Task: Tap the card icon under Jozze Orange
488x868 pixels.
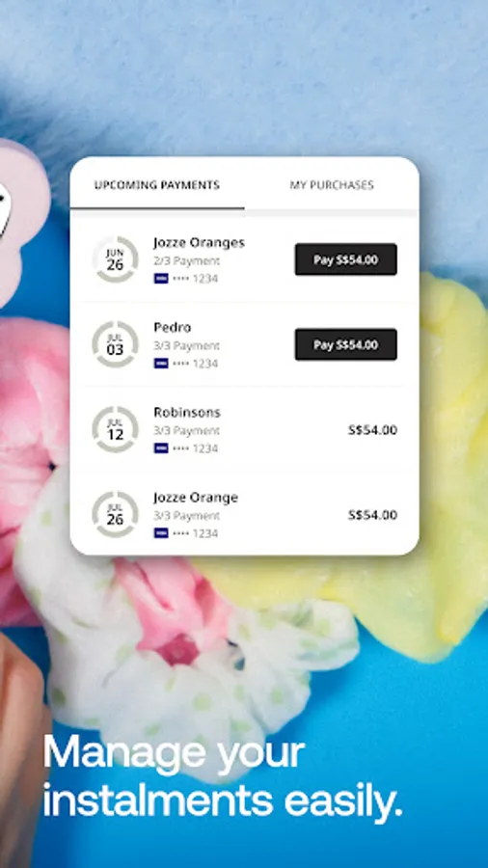Action: click(x=161, y=533)
